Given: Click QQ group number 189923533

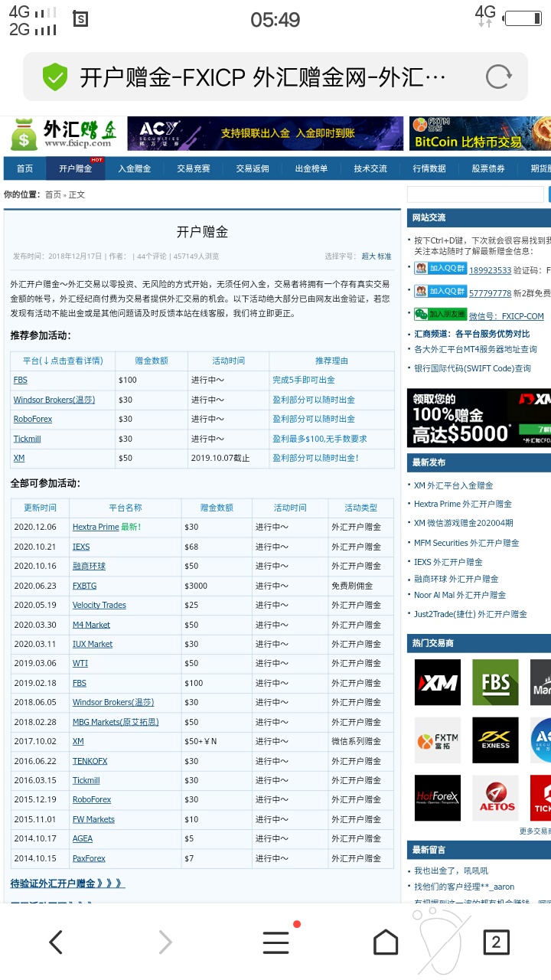Looking at the screenshot, I should [491, 270].
